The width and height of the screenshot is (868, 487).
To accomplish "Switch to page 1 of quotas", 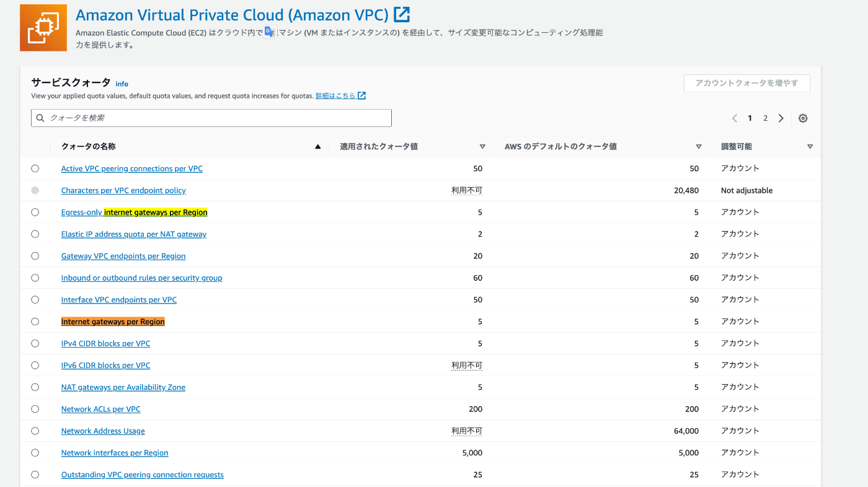I will click(x=750, y=118).
